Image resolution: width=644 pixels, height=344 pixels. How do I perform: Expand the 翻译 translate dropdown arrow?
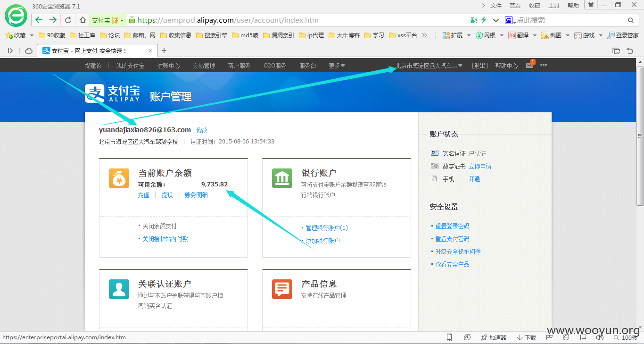pyautogui.click(x=535, y=35)
